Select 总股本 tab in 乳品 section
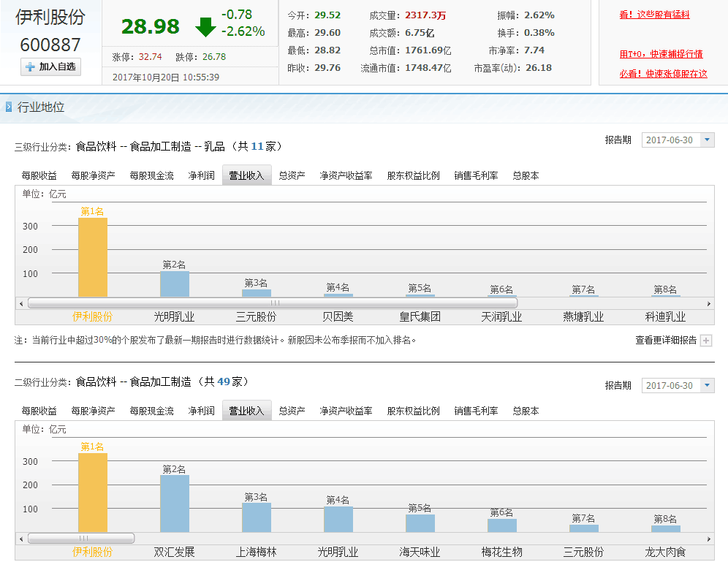This screenshot has width=728, height=562. (x=526, y=175)
